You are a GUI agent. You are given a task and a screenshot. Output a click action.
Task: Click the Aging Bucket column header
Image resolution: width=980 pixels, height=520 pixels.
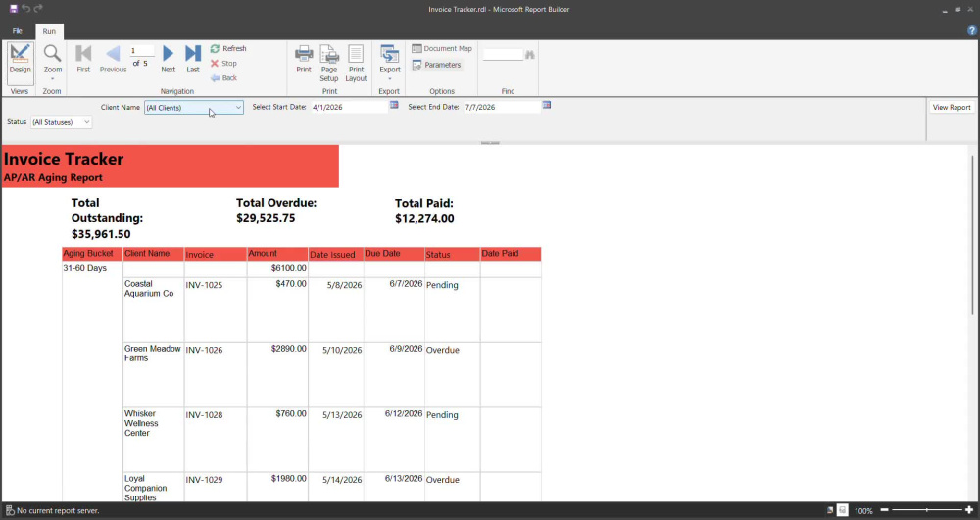92,254
